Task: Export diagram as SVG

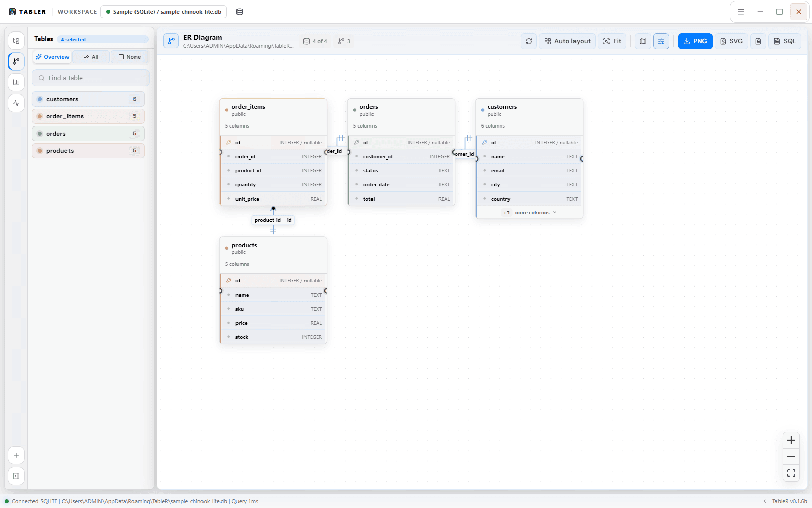Action: click(x=731, y=41)
